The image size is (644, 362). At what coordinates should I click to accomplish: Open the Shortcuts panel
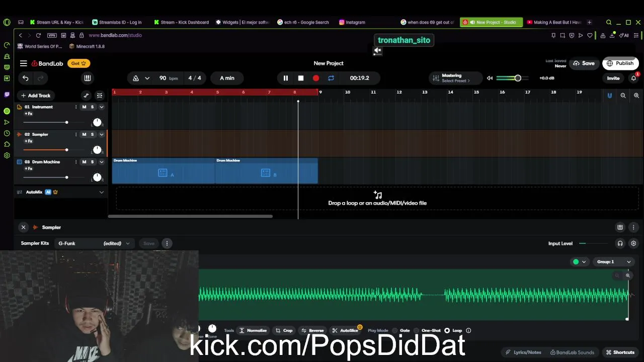coord(620,352)
